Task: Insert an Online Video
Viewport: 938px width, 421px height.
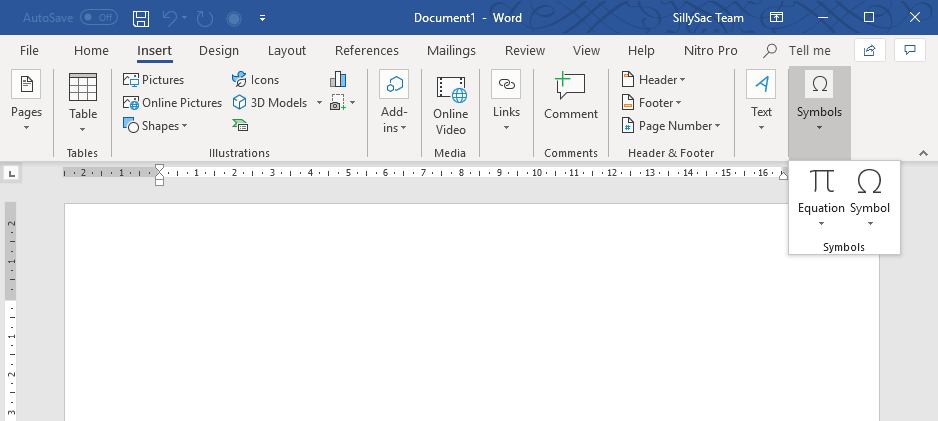Action: pyautogui.click(x=450, y=105)
